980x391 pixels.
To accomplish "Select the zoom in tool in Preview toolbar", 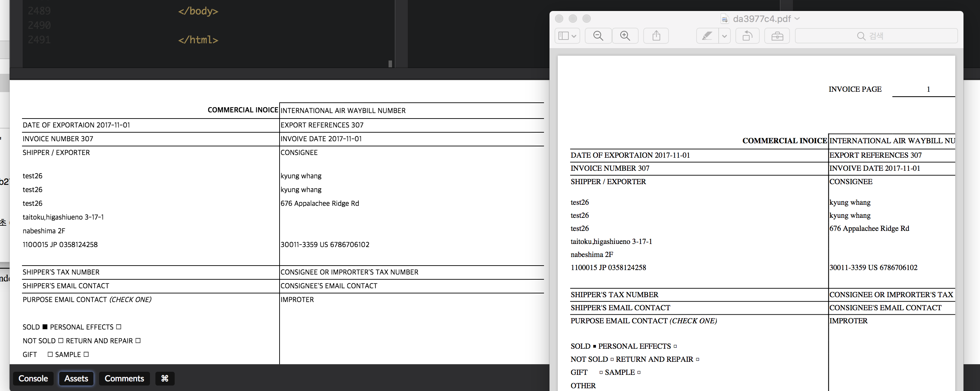I will (625, 35).
